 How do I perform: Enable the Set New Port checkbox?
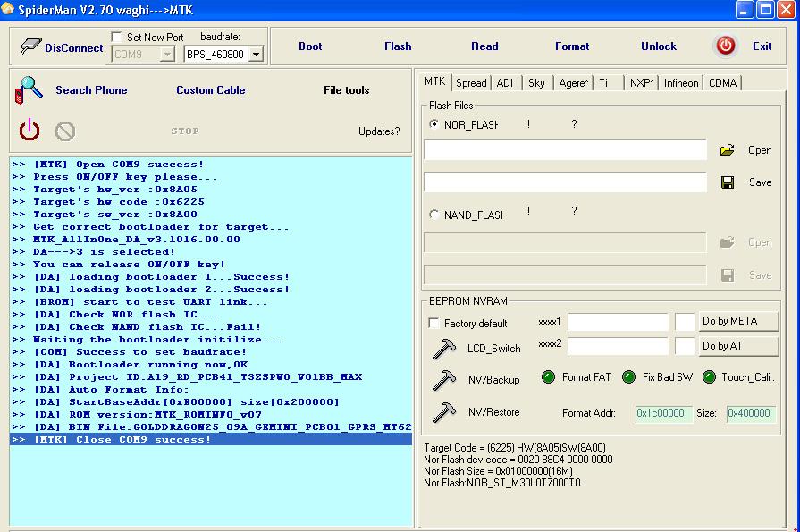point(116,37)
